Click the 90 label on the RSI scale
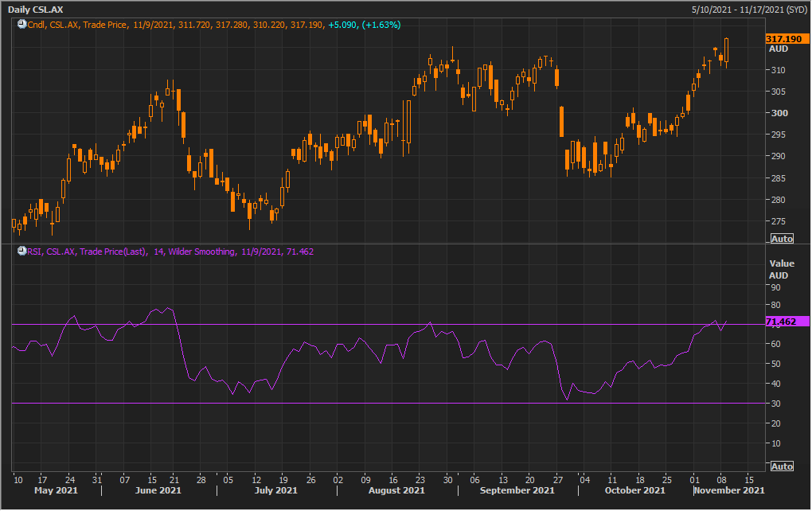 point(775,287)
